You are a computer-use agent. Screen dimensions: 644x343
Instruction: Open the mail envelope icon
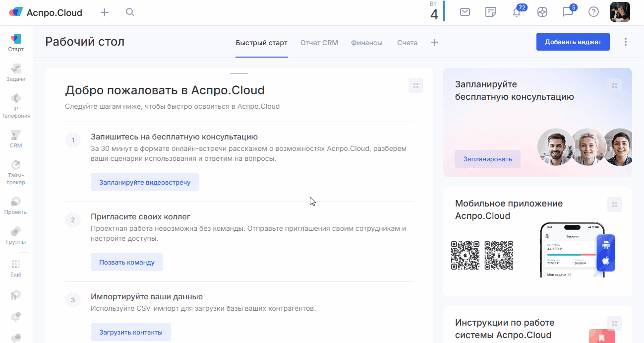click(x=465, y=12)
